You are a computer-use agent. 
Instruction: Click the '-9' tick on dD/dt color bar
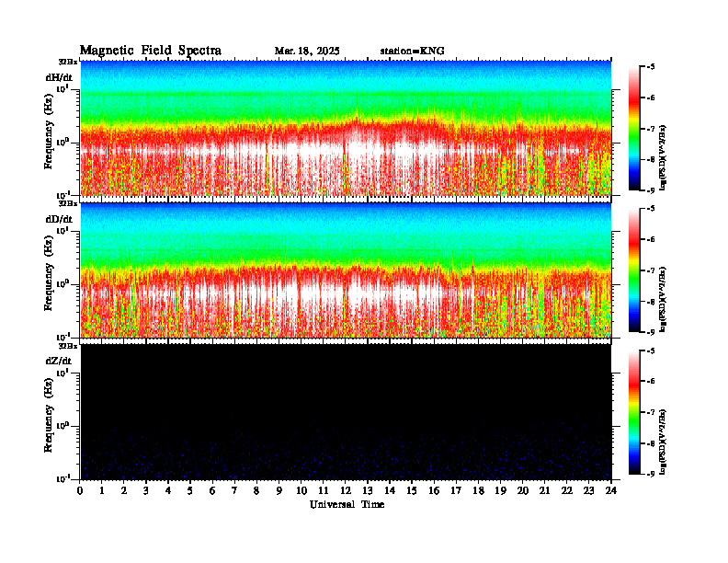(651, 332)
